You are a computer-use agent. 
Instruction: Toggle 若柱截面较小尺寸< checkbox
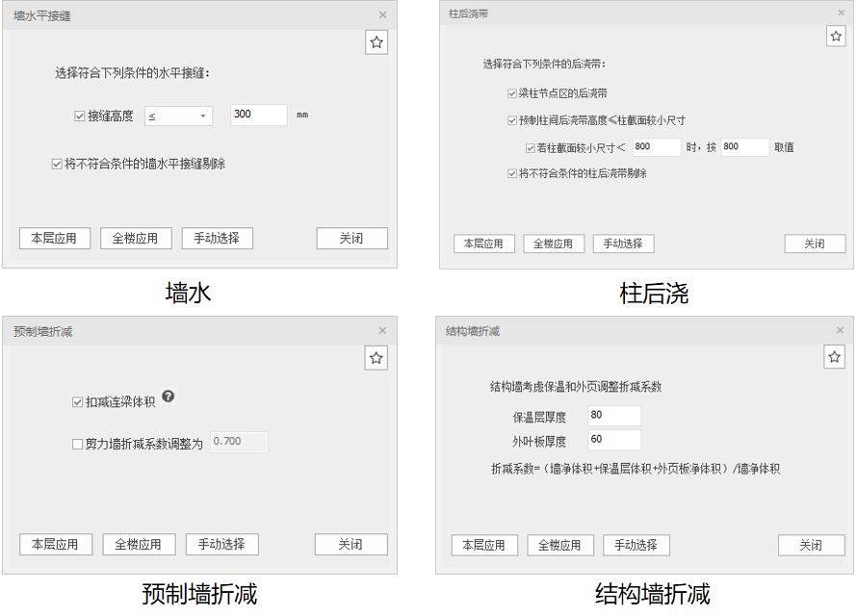pyautogui.click(x=531, y=148)
